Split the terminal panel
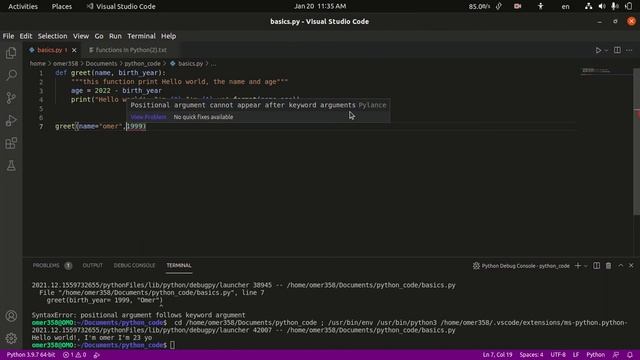This screenshot has height=360, width=640. (596, 266)
